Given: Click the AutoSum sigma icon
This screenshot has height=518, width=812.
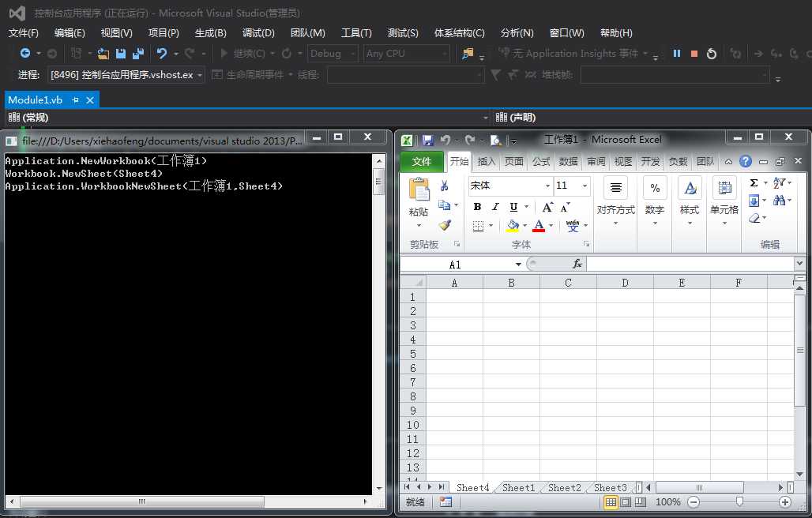Looking at the screenshot, I should pos(754,182).
